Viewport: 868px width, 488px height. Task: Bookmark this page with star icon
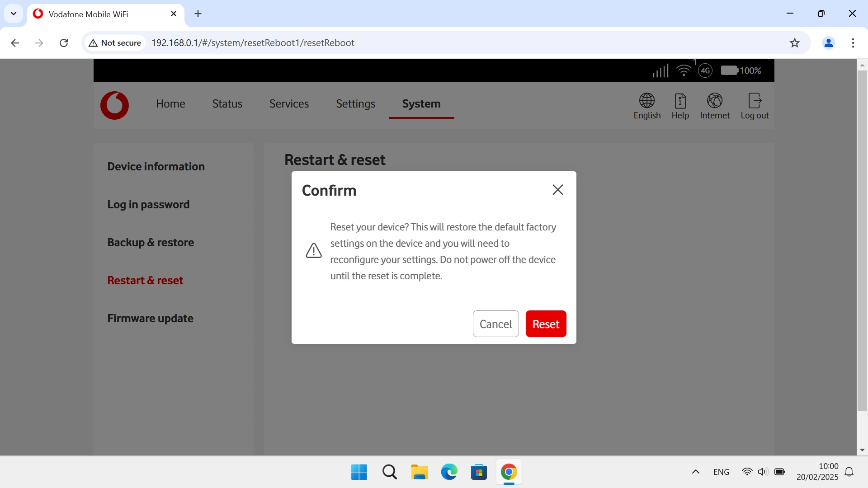point(794,43)
